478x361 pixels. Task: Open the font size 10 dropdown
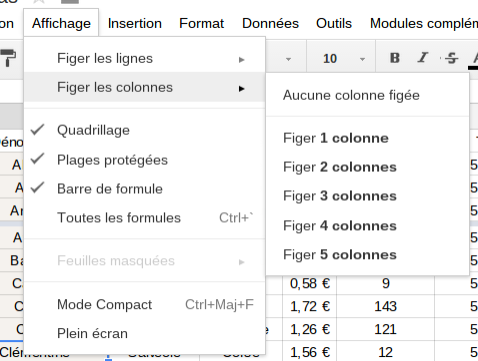(343, 59)
